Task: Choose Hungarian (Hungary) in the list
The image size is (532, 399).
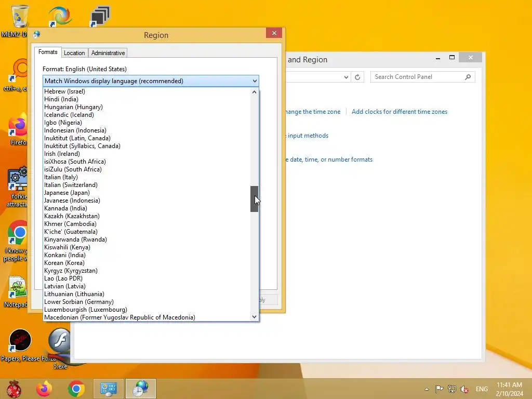Action: tap(147, 107)
